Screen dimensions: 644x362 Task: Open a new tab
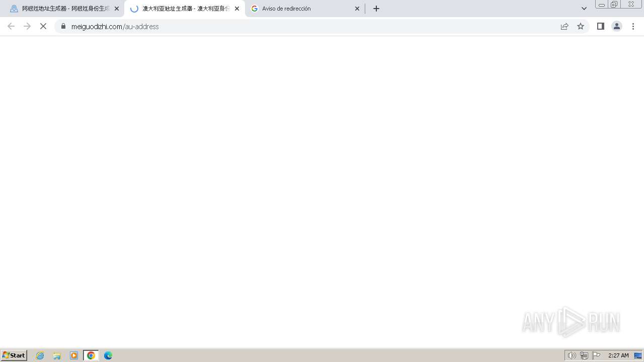[x=376, y=9]
